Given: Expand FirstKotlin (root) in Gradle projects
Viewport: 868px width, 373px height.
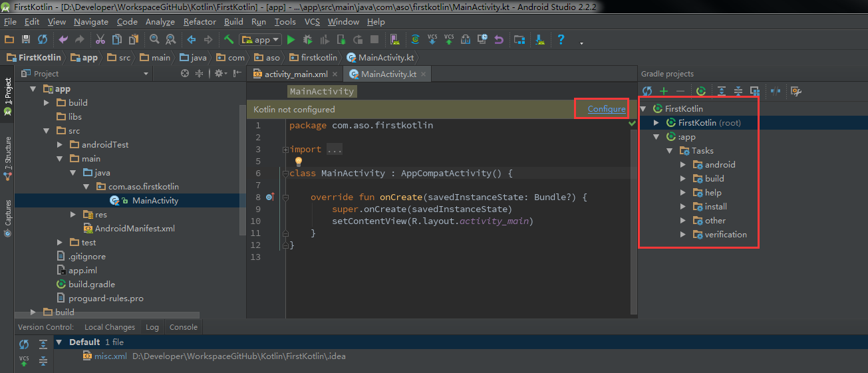Looking at the screenshot, I should pyautogui.click(x=656, y=123).
